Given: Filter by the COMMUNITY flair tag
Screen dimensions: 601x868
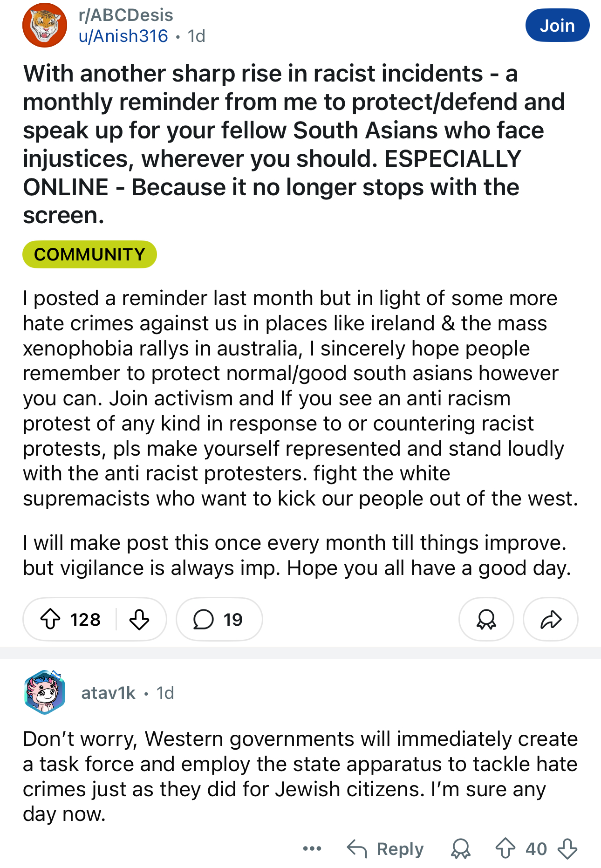Looking at the screenshot, I should pyautogui.click(x=89, y=254).
